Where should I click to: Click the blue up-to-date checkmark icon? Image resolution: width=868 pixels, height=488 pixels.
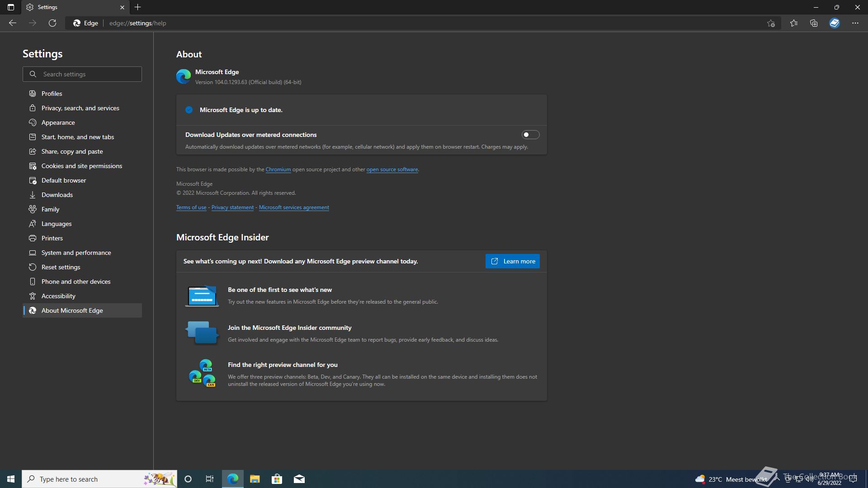189,110
